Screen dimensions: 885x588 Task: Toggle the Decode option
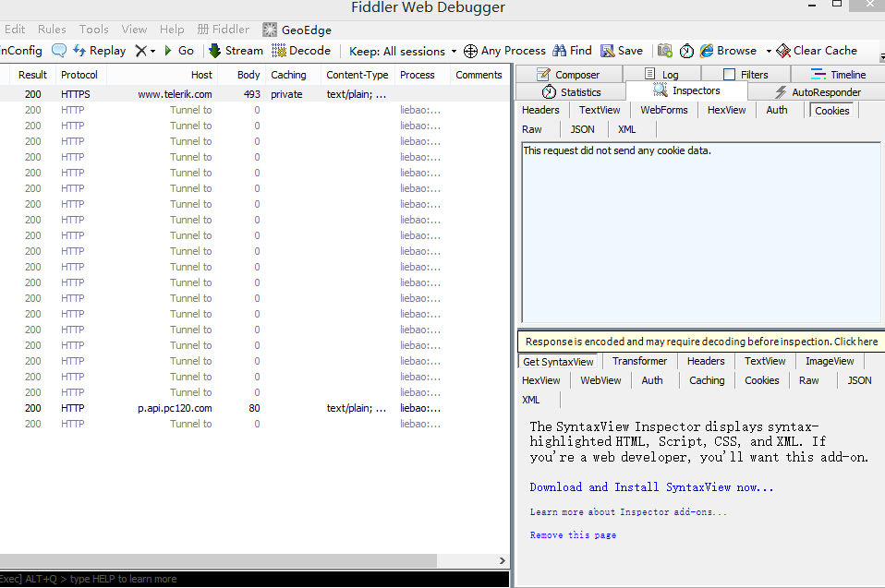coord(301,51)
